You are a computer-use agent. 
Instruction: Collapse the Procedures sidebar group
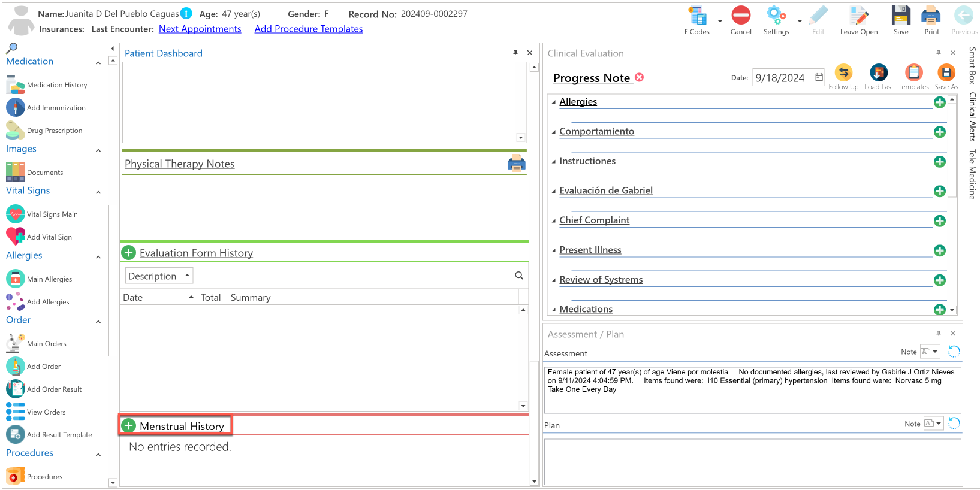tap(98, 455)
